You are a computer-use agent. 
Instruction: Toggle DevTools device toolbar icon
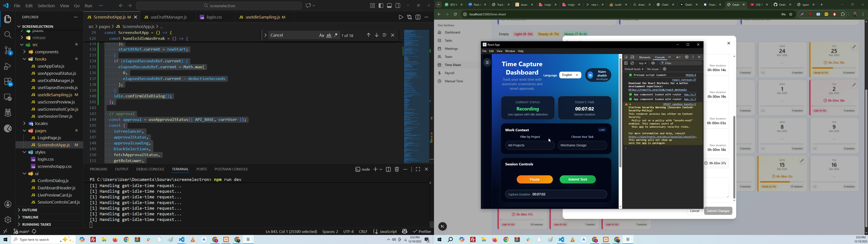coord(632,57)
